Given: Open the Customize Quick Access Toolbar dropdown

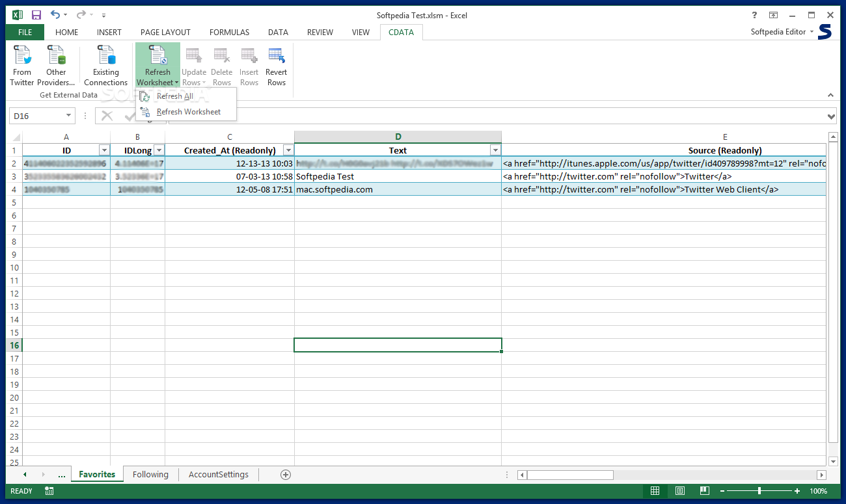Looking at the screenshot, I should point(104,15).
